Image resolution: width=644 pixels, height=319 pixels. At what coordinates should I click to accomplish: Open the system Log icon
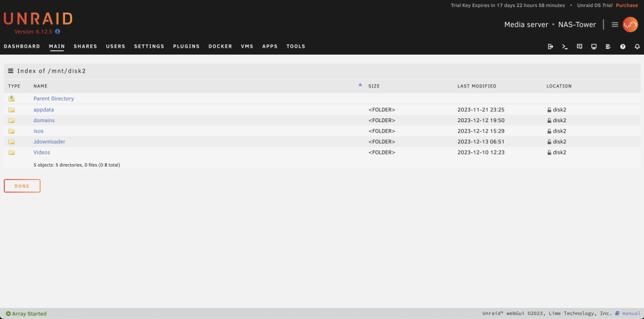coord(609,47)
